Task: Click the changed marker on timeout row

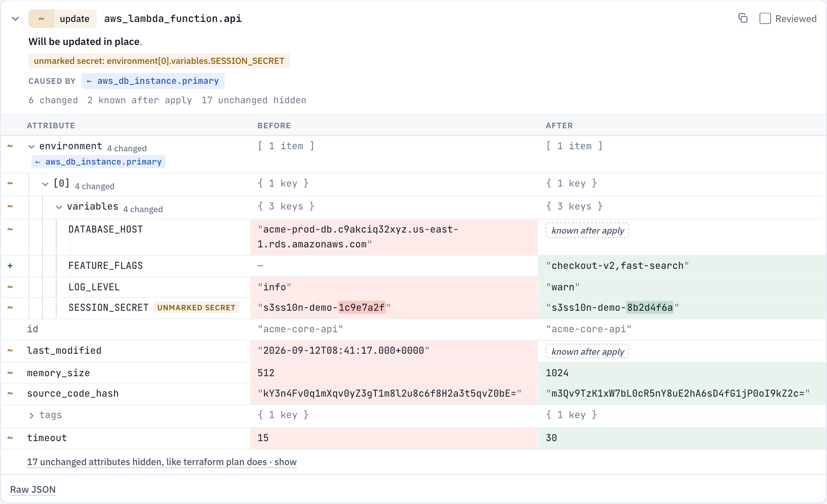Action: (10, 438)
